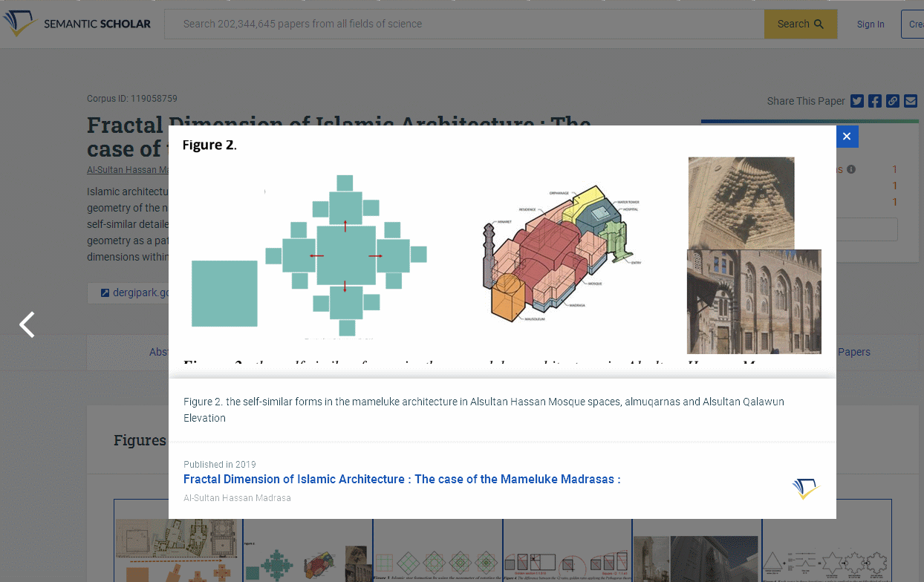Open paper title link in modal
The width and height of the screenshot is (924, 582).
click(x=402, y=479)
